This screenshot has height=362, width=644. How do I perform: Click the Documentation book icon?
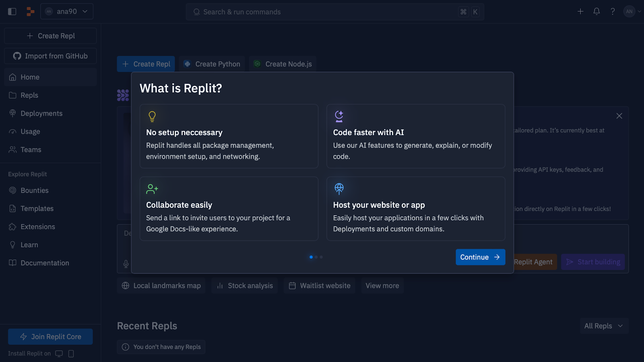(x=13, y=263)
